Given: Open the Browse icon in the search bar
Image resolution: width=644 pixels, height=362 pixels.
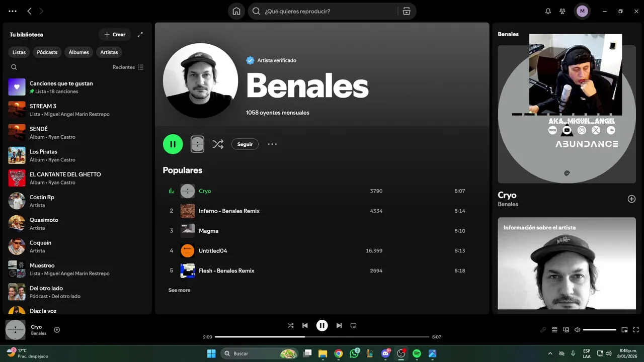Looking at the screenshot, I should coord(407,11).
